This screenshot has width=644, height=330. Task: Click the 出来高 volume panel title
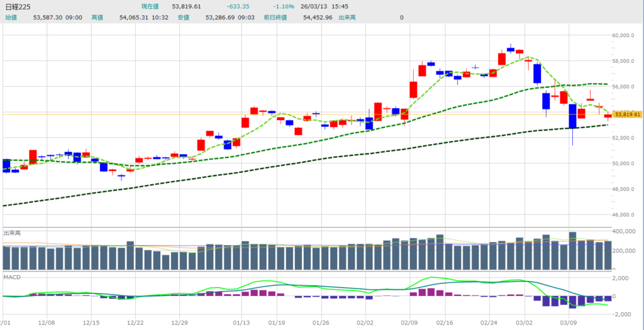12,233
